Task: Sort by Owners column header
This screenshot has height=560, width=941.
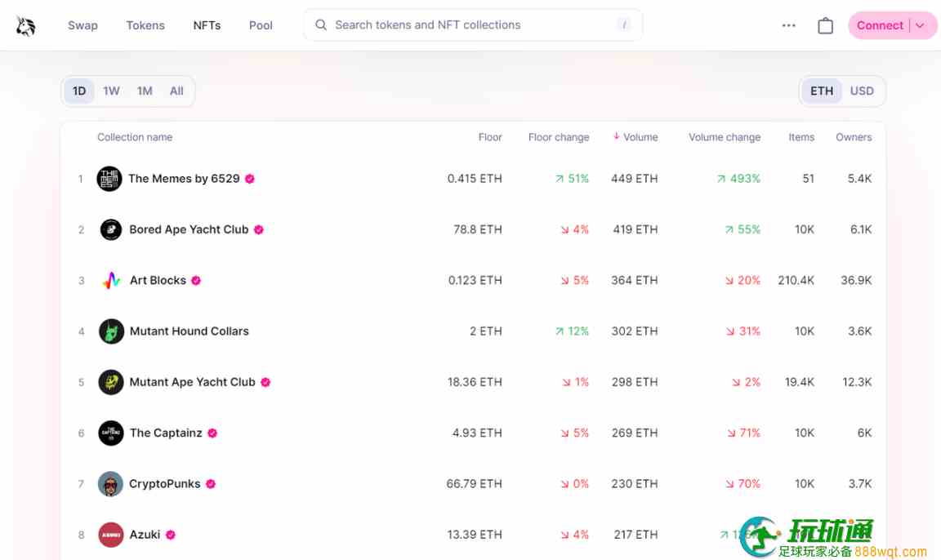Action: (x=854, y=137)
